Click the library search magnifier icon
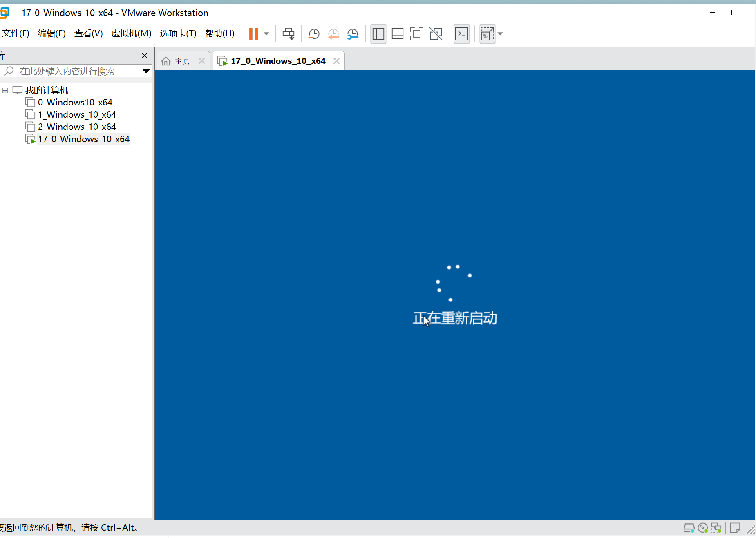This screenshot has width=756, height=538. [9, 71]
